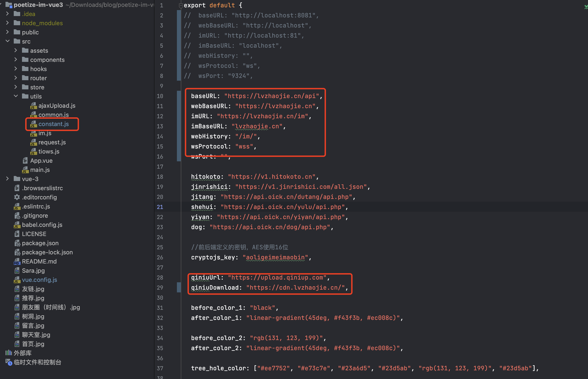Open App.vue from the src folder
The image size is (588, 379).
point(41,161)
